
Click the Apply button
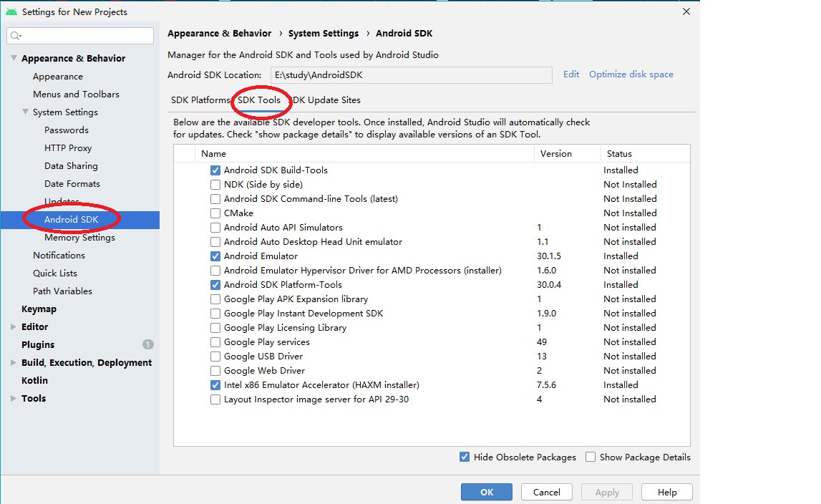607,492
